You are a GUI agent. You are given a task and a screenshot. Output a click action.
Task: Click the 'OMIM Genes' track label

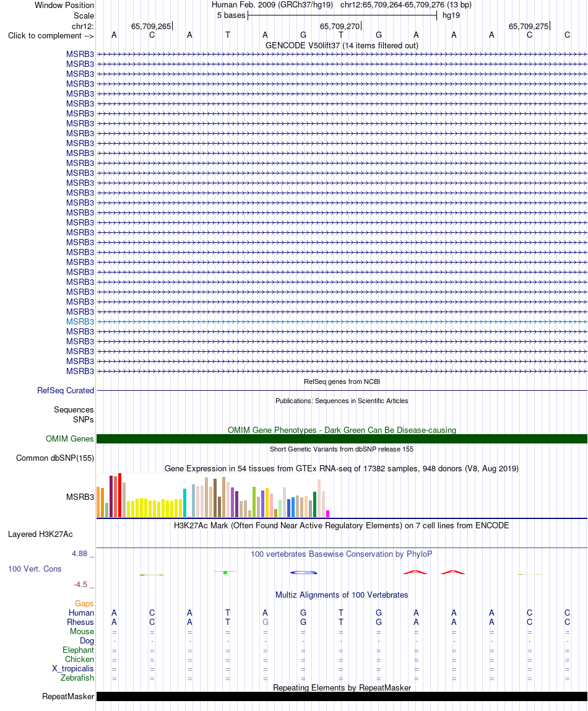pos(70,439)
